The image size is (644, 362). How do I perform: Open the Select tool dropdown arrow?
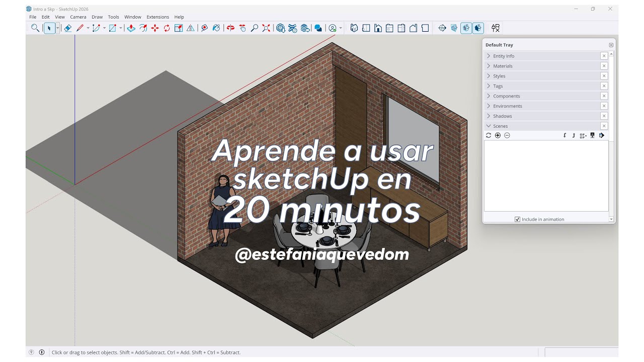click(57, 28)
